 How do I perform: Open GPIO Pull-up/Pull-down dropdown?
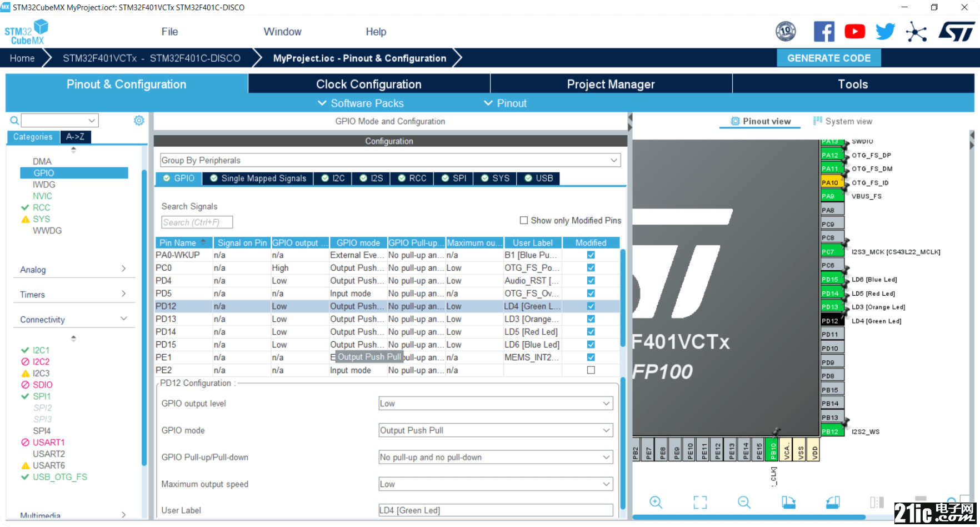496,457
